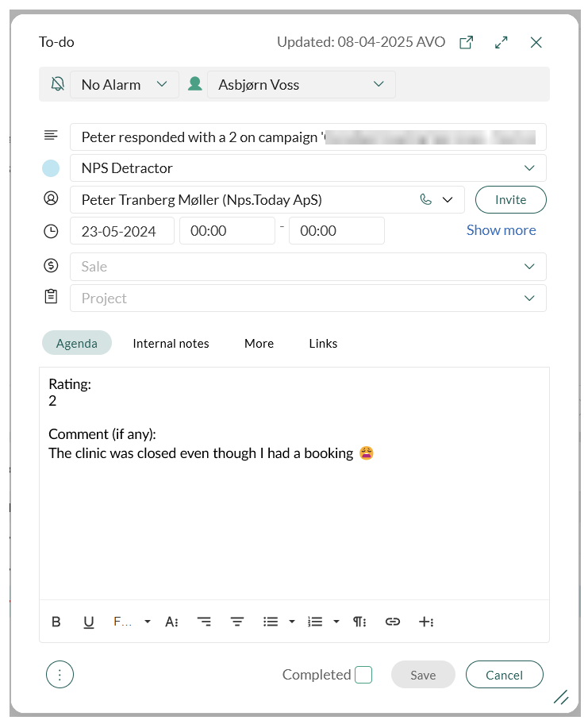Image resolution: width=588 pixels, height=724 pixels.
Task: Open the three-dot options menu
Action: click(60, 675)
